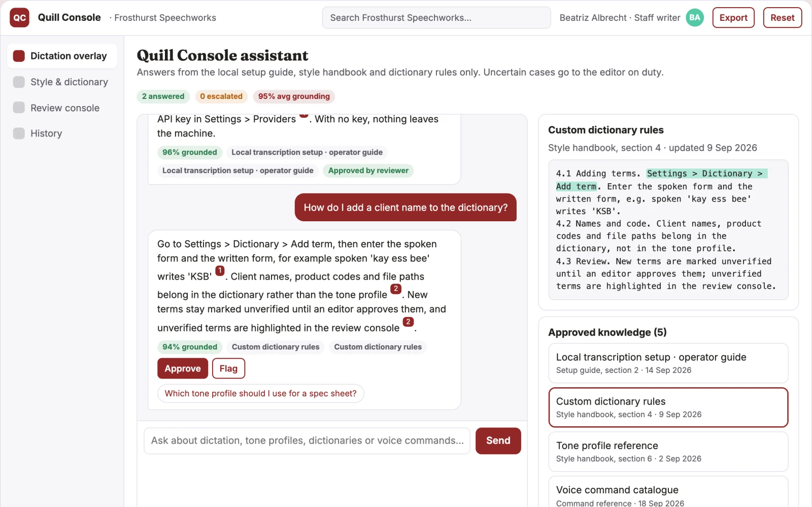Click the user question about client name
Viewport: 812px width, 507px height.
[x=405, y=208]
